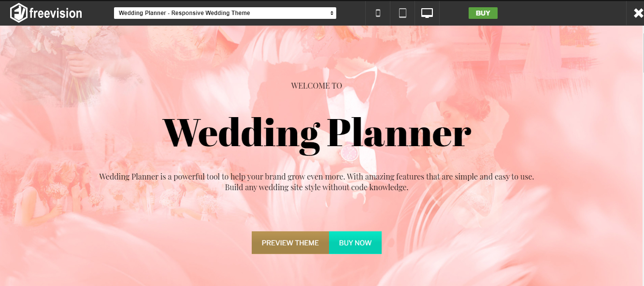644x286 pixels.
Task: Switch to tablet preview mode
Action: pos(402,13)
